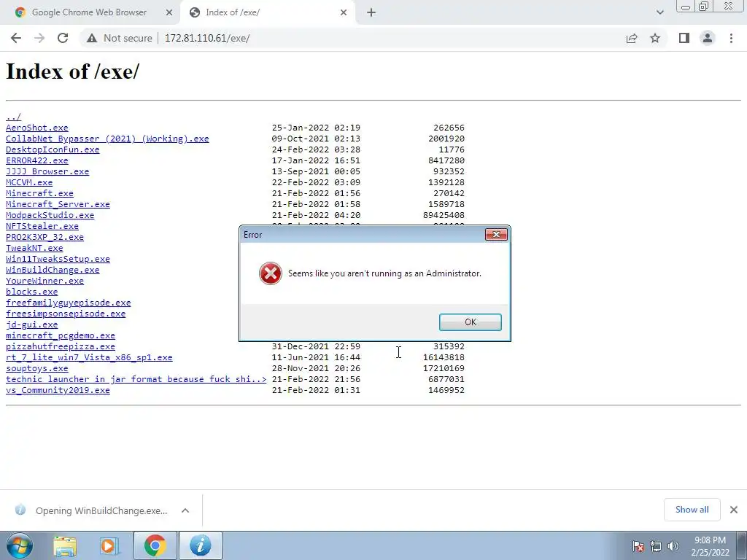Click the red error icon in dialog
The width and height of the screenshot is (747, 560).
[270, 273]
